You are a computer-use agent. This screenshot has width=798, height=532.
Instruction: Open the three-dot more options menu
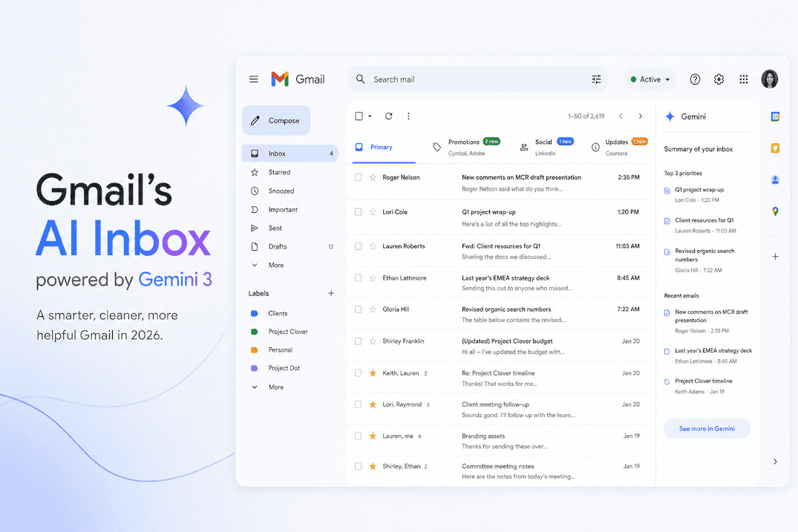tap(408, 116)
